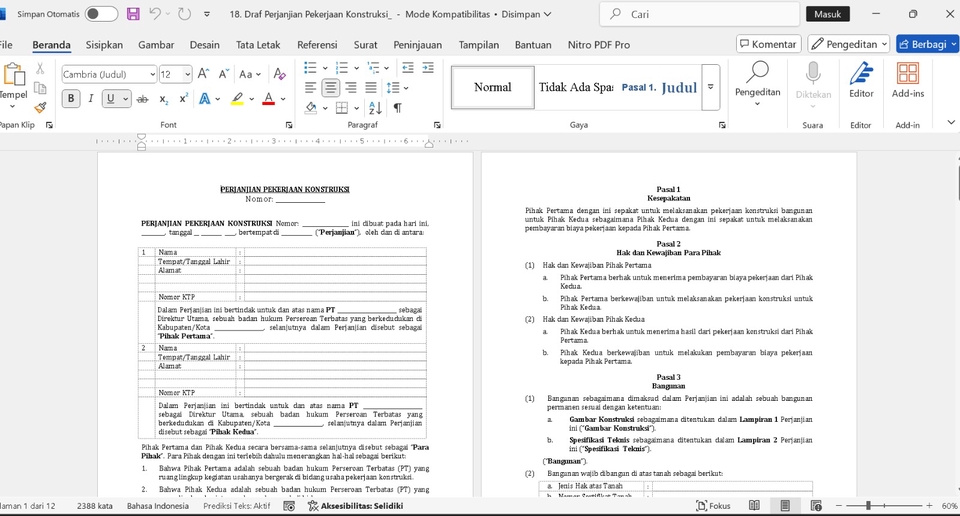Click the Masuk sign-in button

pos(828,14)
